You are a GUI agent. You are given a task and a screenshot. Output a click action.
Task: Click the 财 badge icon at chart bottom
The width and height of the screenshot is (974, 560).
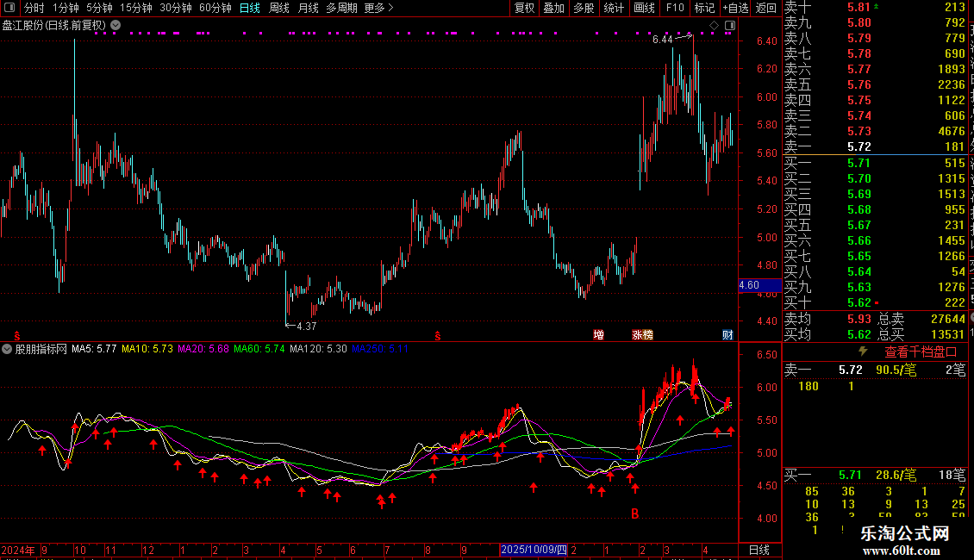click(x=727, y=334)
